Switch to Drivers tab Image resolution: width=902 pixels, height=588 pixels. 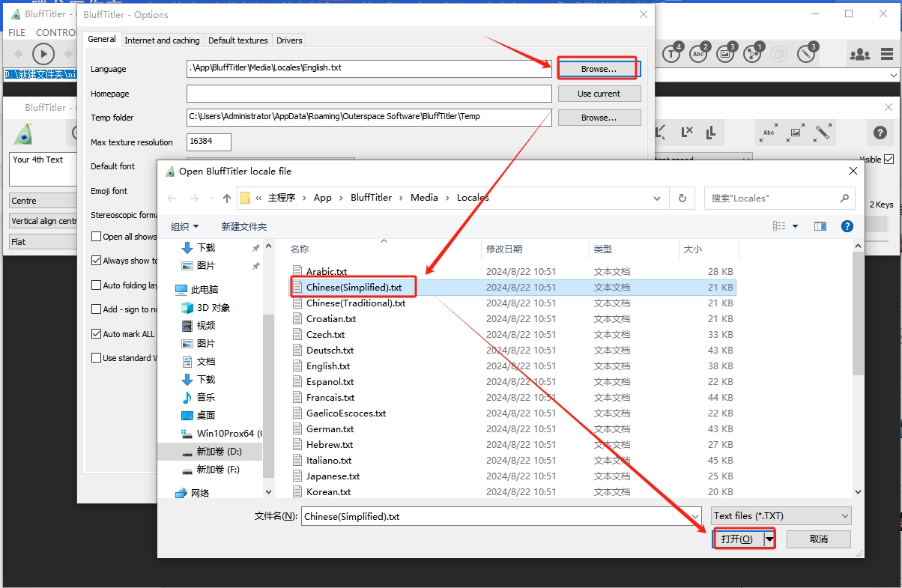(x=289, y=40)
